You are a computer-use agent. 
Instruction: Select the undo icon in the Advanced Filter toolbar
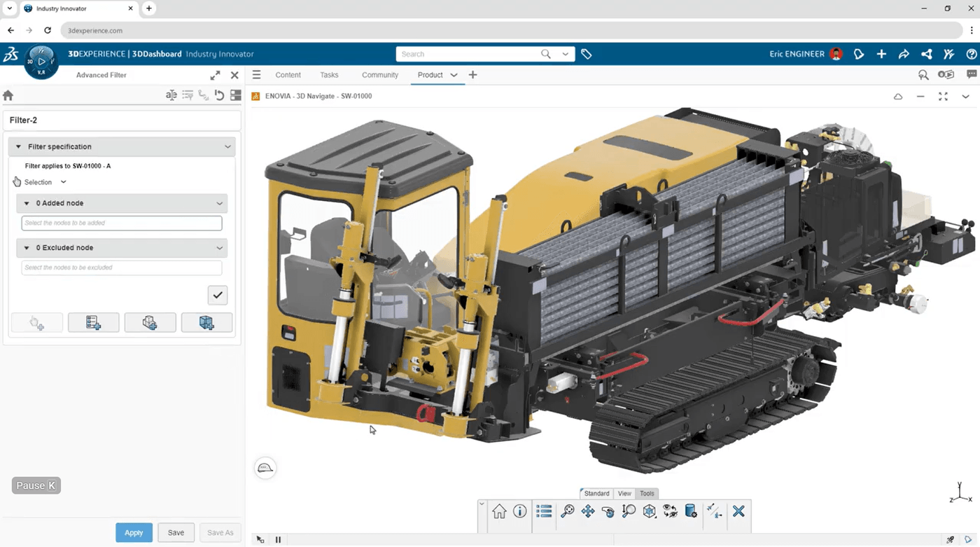tap(219, 95)
